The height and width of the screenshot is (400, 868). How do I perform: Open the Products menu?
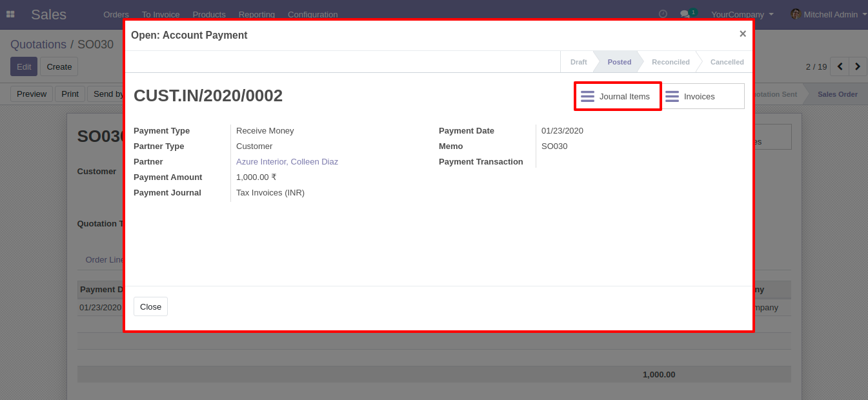coord(209,14)
